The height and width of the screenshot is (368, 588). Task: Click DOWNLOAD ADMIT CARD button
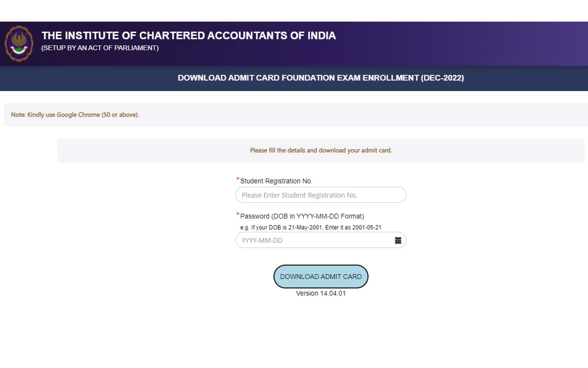(321, 276)
